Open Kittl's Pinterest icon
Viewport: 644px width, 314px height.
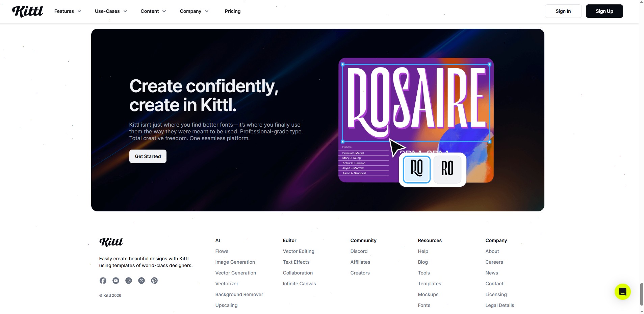[x=154, y=281]
